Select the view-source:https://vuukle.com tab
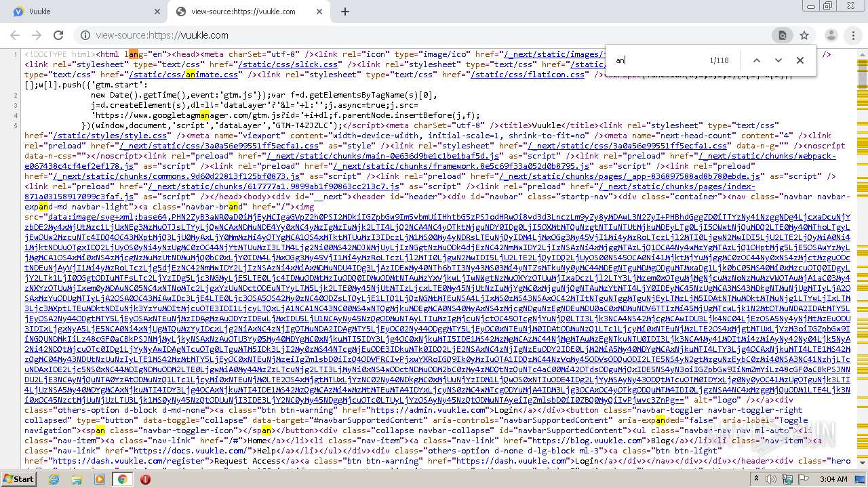Viewport: 868px width, 488px height. pos(248,12)
